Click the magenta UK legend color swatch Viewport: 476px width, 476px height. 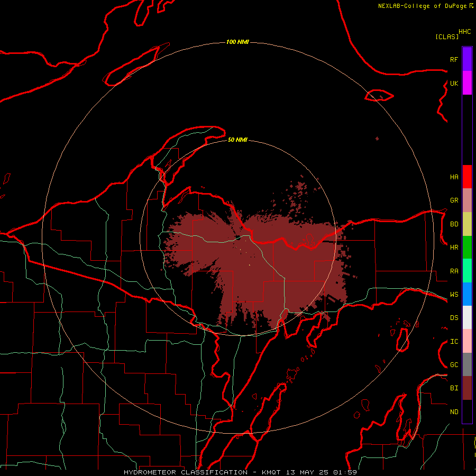tap(467, 83)
